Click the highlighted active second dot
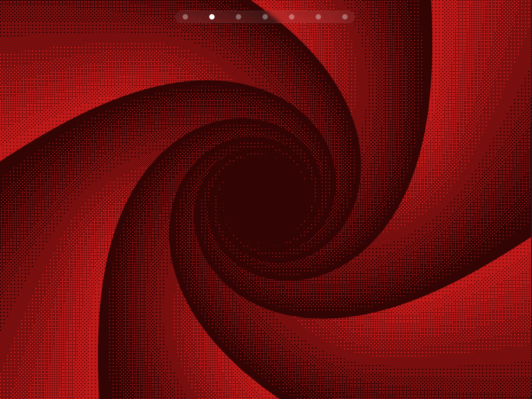Screen dimensions: 532x399 click(212, 17)
